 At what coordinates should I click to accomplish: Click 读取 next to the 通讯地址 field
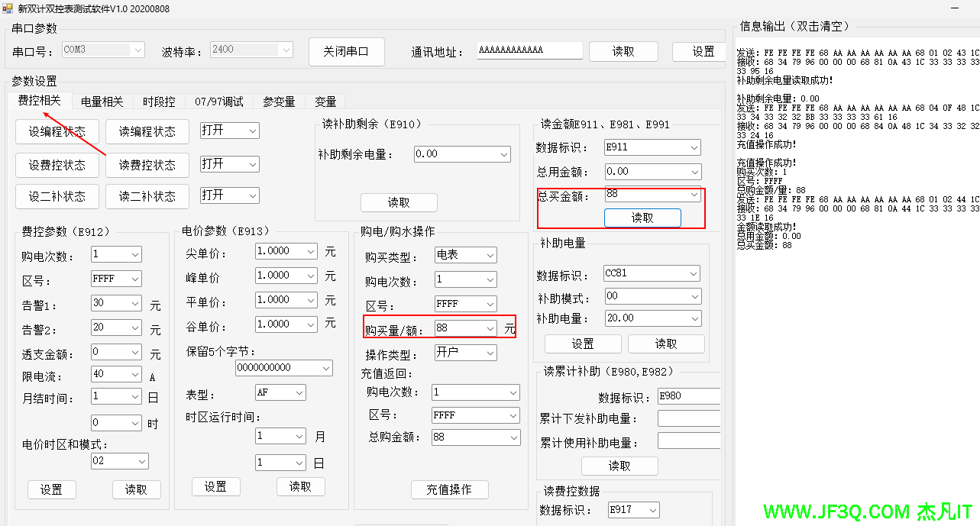pos(623,52)
